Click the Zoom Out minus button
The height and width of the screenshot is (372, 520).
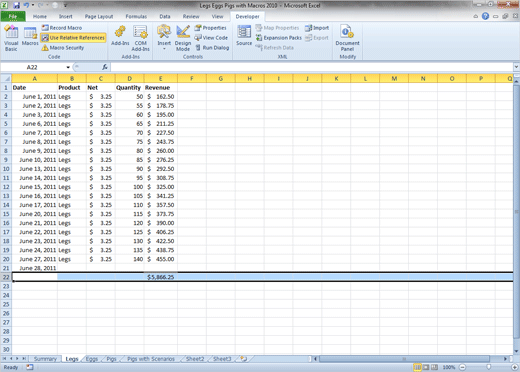(463, 367)
